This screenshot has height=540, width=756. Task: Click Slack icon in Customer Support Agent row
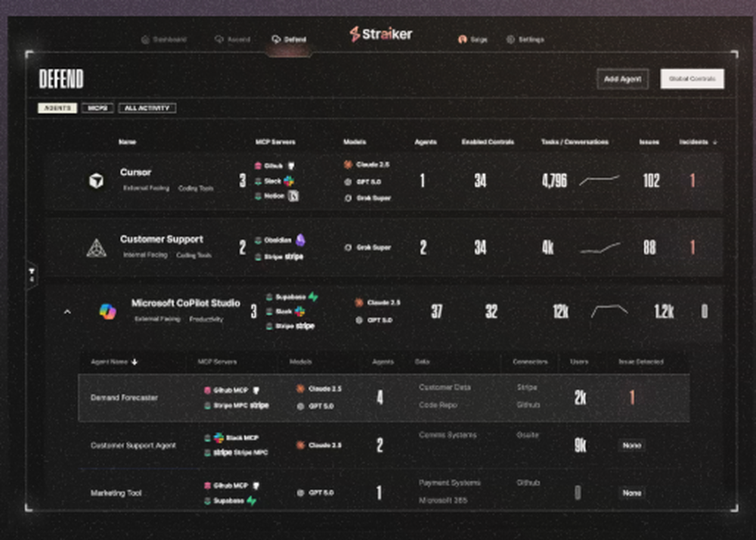[219, 438]
